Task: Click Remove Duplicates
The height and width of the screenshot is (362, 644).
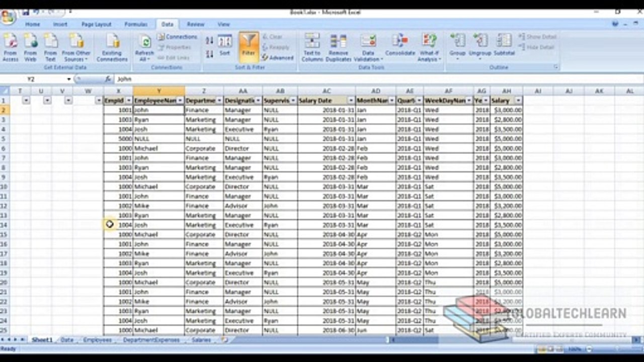Action: point(338,48)
